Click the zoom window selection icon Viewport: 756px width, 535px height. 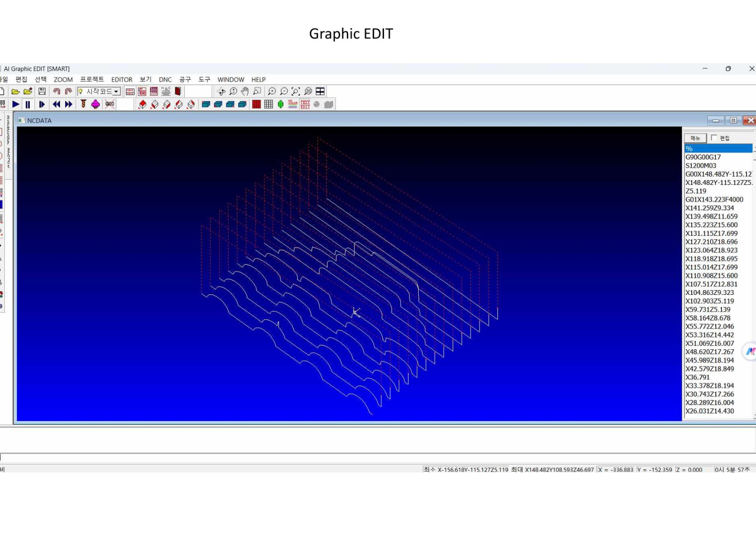coord(257,91)
